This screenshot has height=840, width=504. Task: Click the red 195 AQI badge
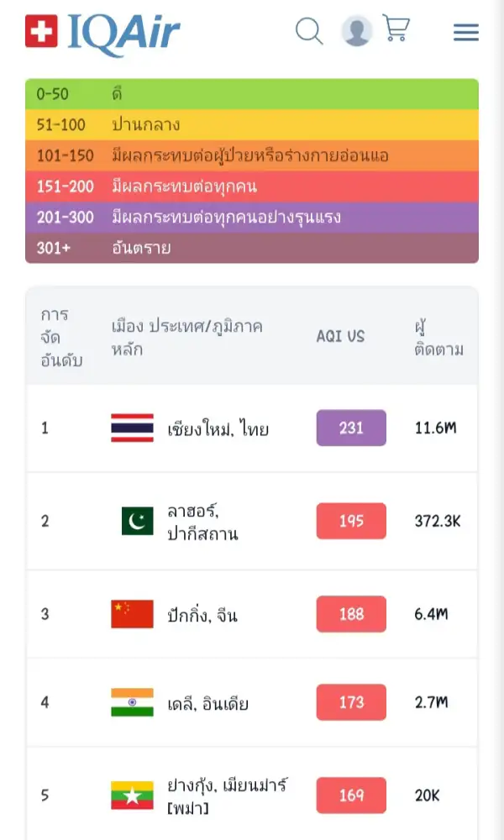click(351, 521)
